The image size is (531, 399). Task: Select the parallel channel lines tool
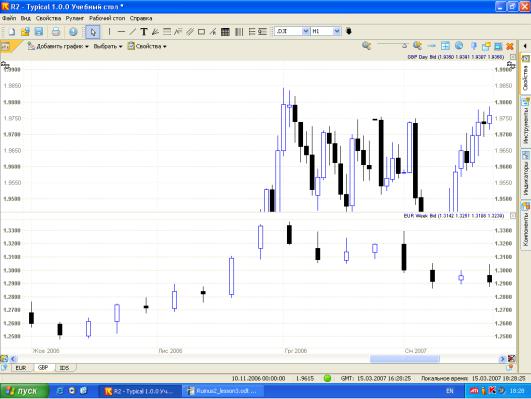[x=190, y=32]
